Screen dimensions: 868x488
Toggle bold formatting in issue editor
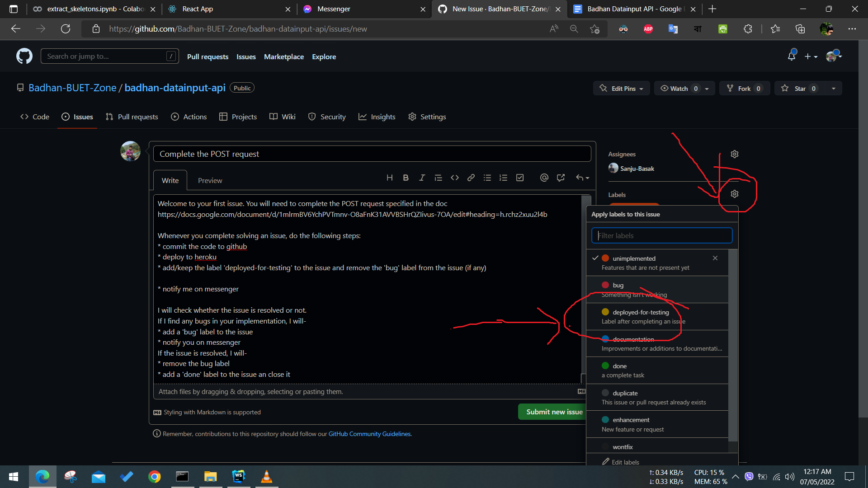tap(406, 178)
